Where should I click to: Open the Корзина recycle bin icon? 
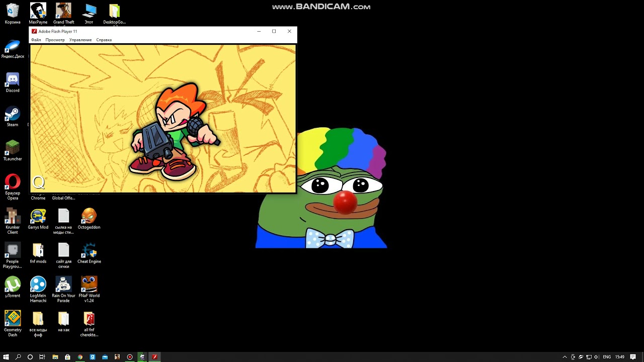click(x=13, y=14)
